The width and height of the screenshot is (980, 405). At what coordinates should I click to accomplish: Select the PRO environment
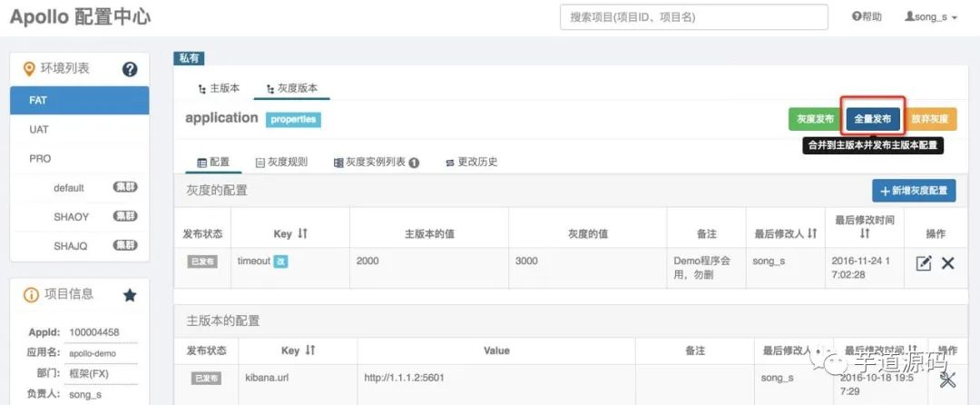[79, 159]
